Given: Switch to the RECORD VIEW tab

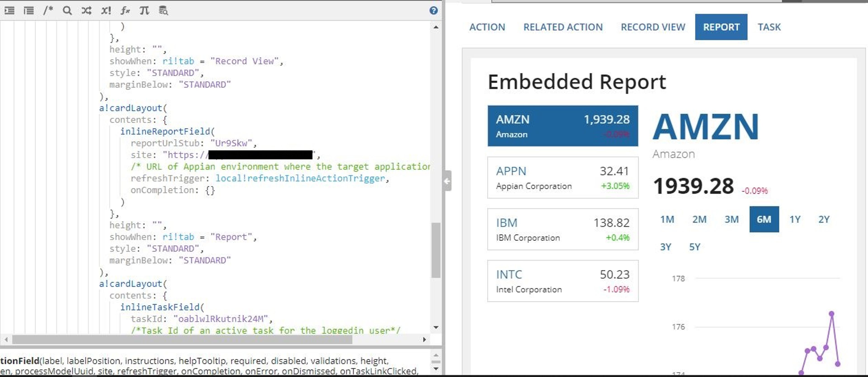Looking at the screenshot, I should (653, 27).
